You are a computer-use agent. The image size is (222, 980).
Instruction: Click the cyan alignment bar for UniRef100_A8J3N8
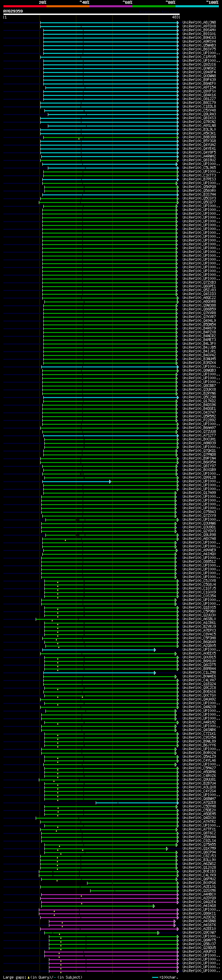pos(110,23)
